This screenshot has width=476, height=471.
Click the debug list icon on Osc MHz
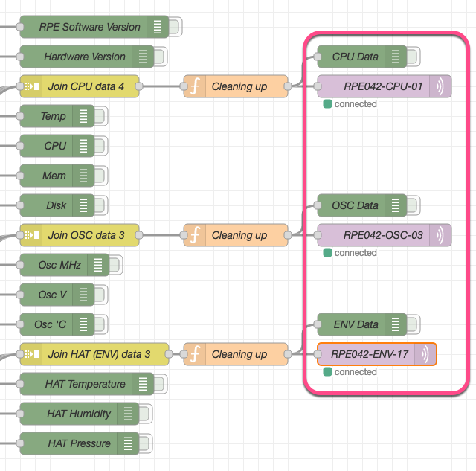coord(98,265)
